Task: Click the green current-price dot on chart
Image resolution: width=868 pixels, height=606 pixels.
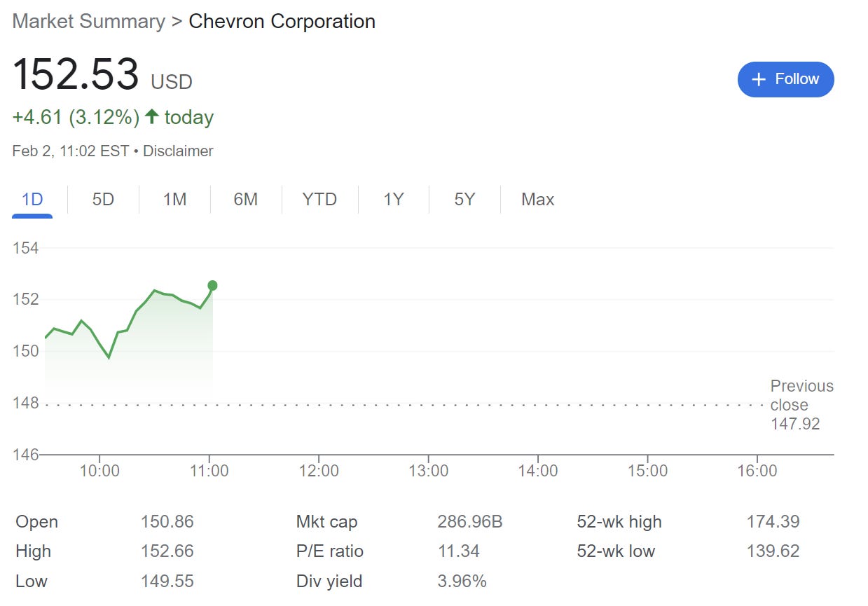Action: point(212,285)
